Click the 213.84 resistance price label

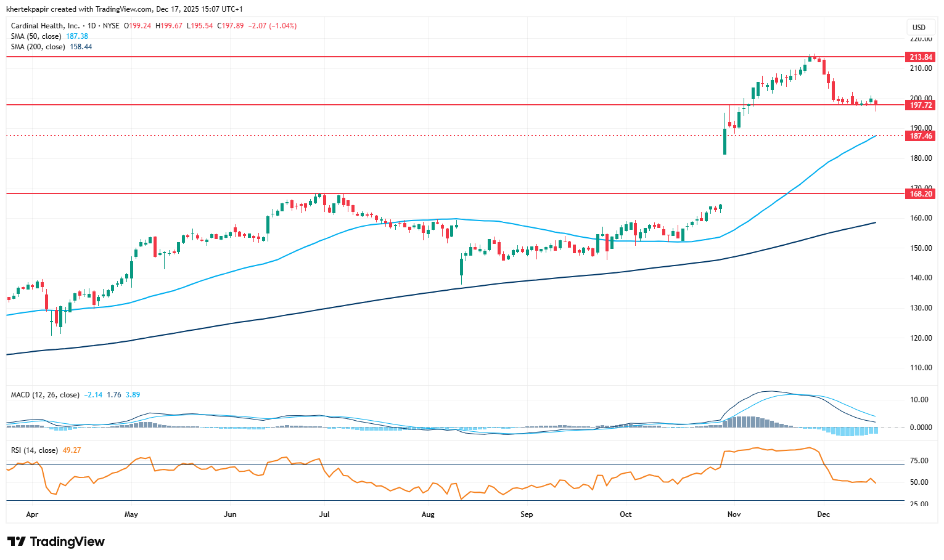pos(921,57)
